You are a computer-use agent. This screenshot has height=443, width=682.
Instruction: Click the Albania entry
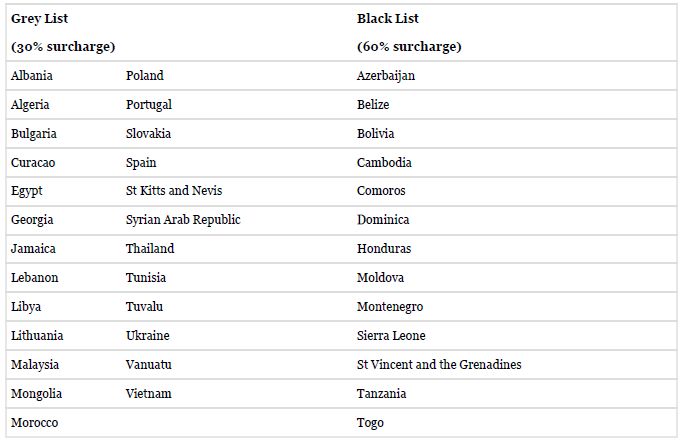click(x=32, y=75)
